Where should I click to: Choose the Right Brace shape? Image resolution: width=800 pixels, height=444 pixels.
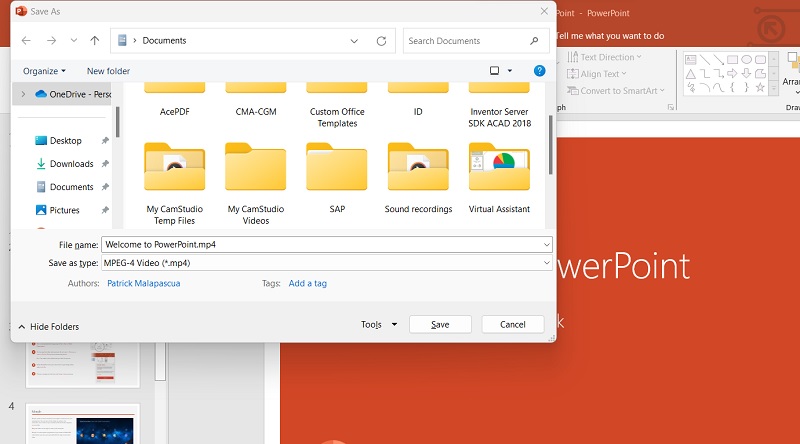pyautogui.click(x=746, y=87)
